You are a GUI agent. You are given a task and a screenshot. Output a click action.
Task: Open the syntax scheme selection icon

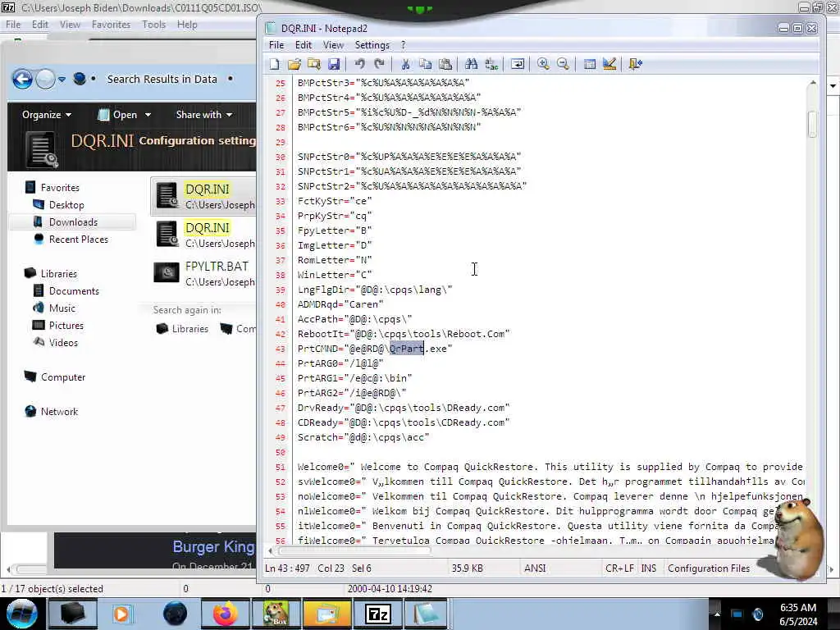[x=589, y=64]
